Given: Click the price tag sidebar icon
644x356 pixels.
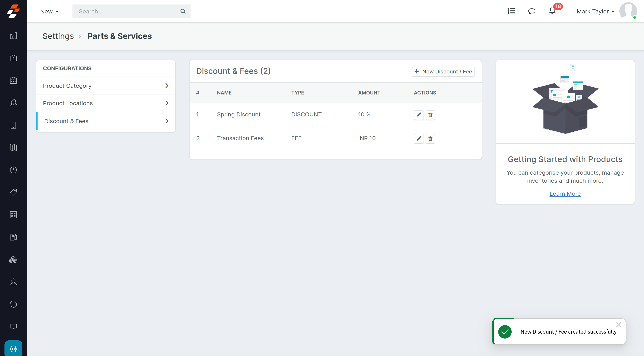Looking at the screenshot, I should [13, 192].
